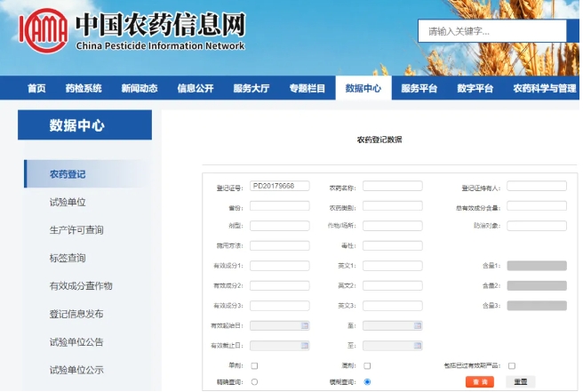The height and width of the screenshot is (392, 583).
Task: Check the 单剂 checkbox
Action: pyautogui.click(x=254, y=365)
